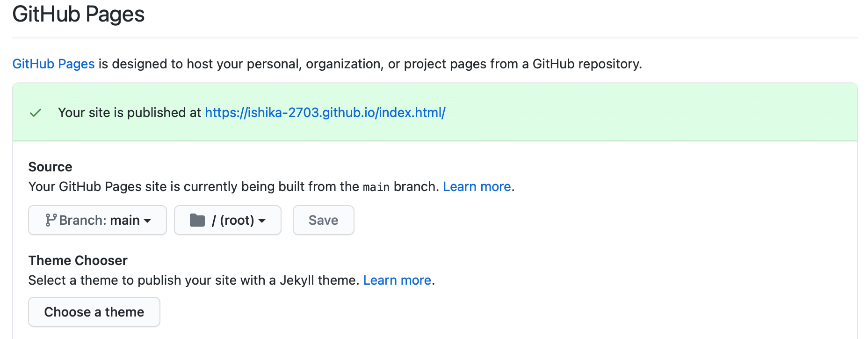Open Learn more link under Theme Chooser

click(397, 280)
